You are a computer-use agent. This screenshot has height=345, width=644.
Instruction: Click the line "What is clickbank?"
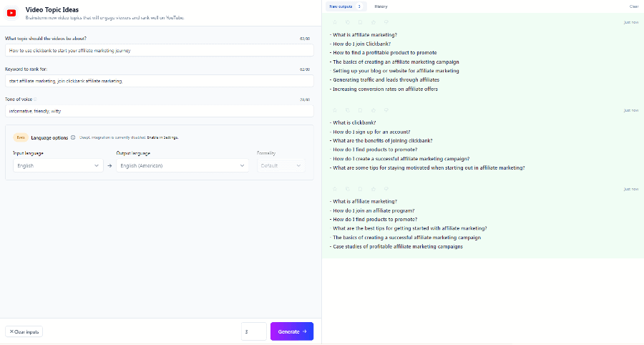[x=354, y=123]
